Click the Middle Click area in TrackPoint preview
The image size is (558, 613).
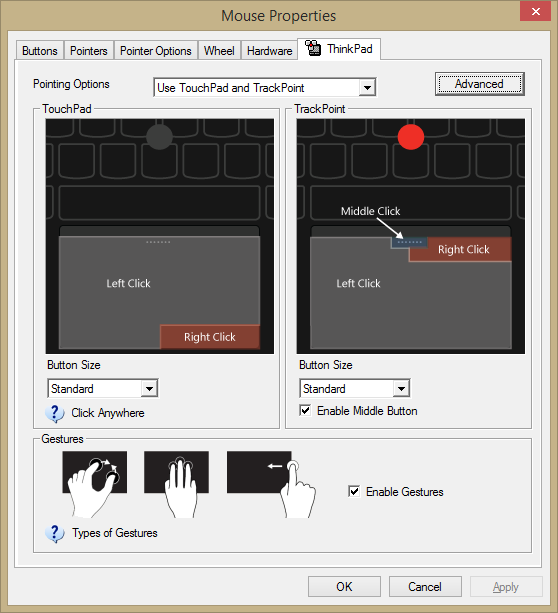coord(409,242)
